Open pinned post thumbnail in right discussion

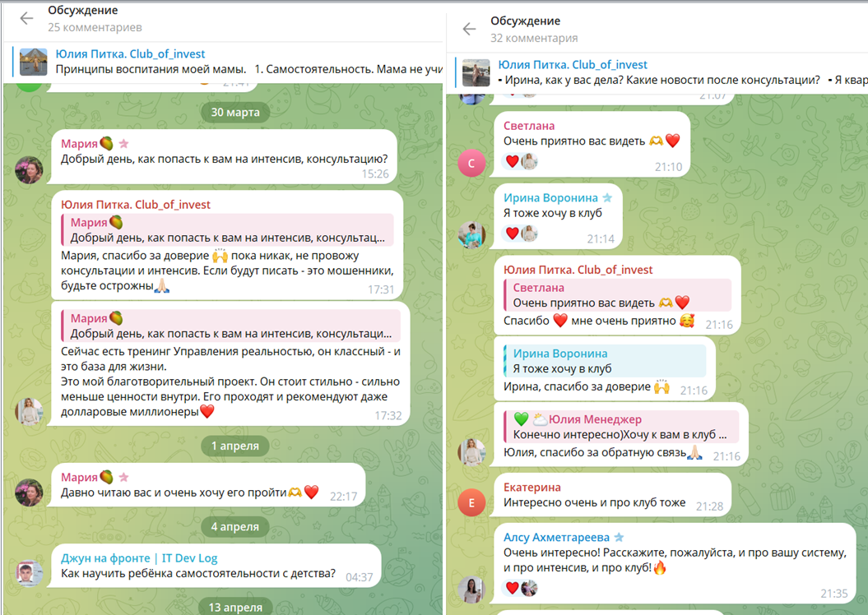(x=476, y=72)
